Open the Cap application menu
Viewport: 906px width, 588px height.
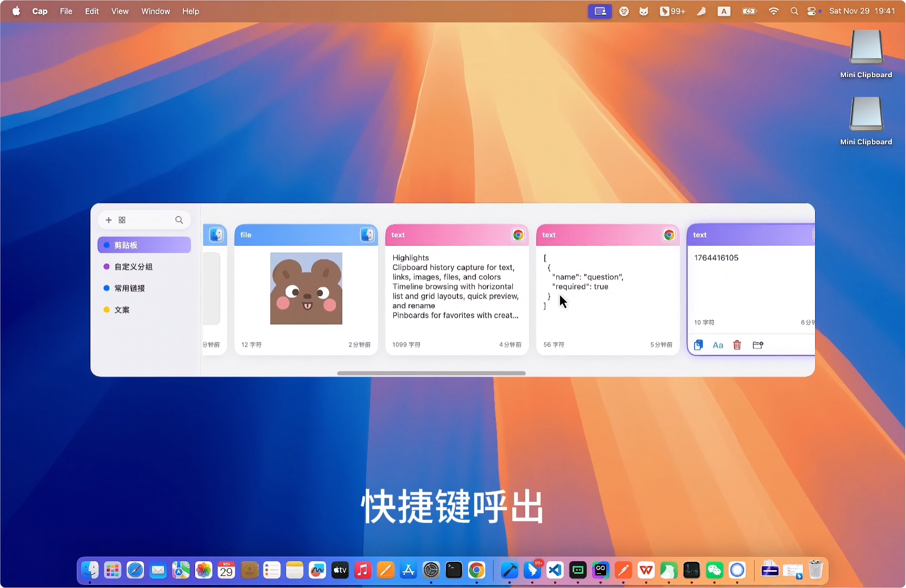click(39, 11)
